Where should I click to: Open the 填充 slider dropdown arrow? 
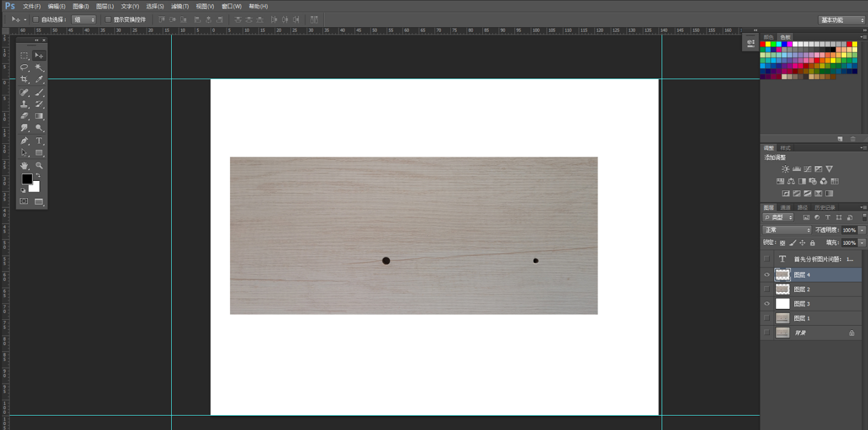pos(862,243)
